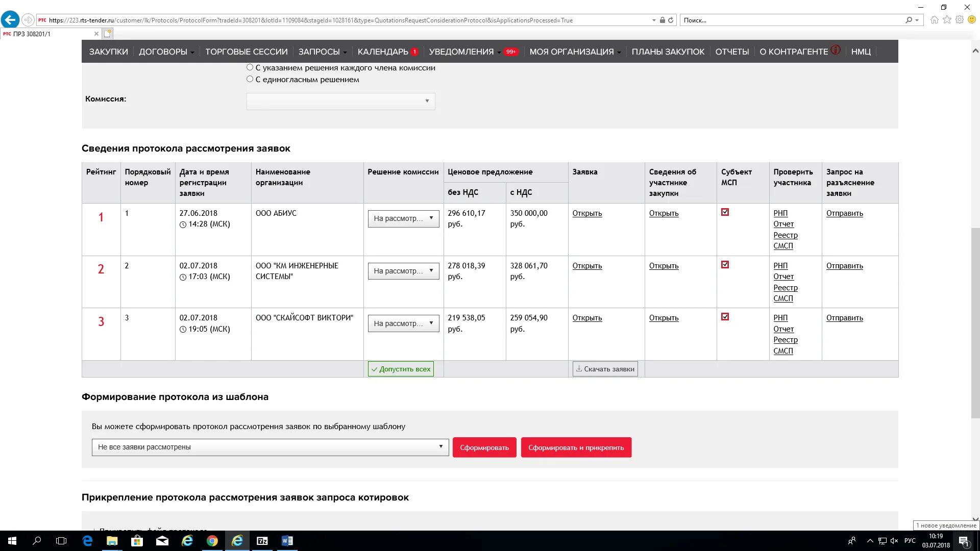Open the ЗАКУПКИ menu item

pos(108,52)
